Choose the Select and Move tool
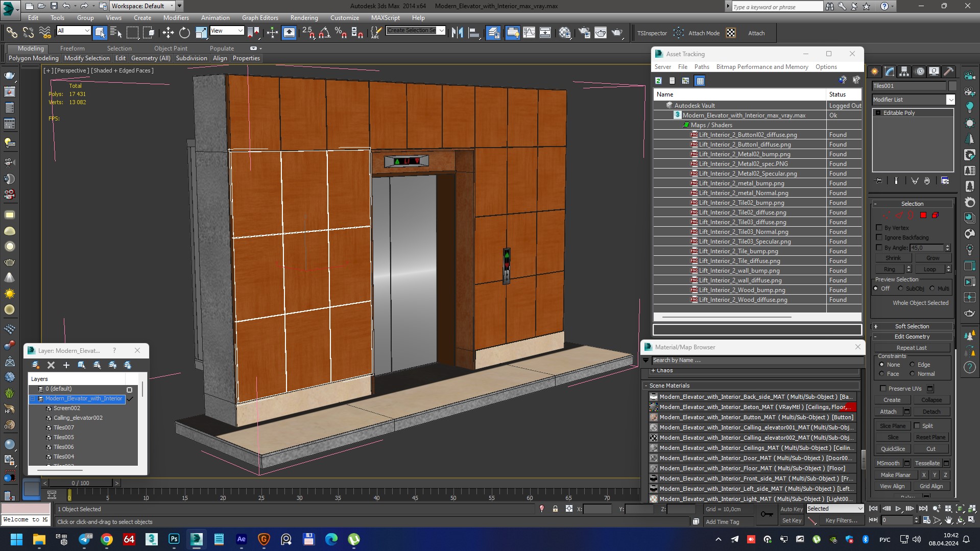 click(168, 33)
